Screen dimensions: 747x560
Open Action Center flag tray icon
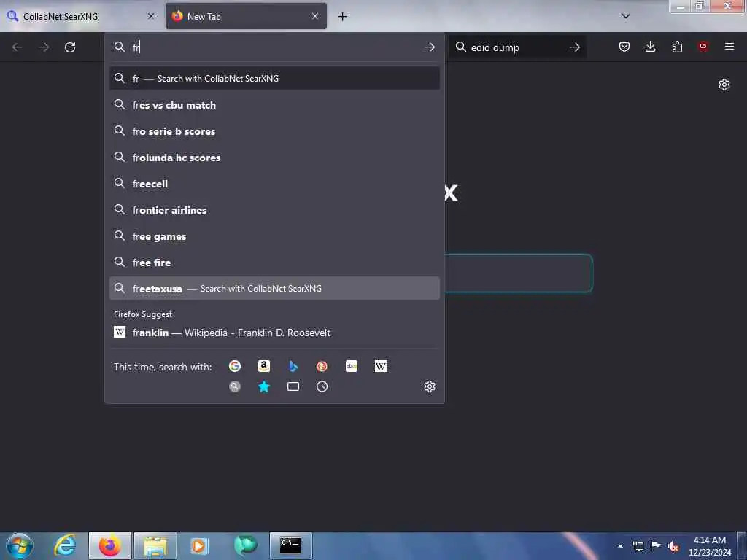coord(656,546)
